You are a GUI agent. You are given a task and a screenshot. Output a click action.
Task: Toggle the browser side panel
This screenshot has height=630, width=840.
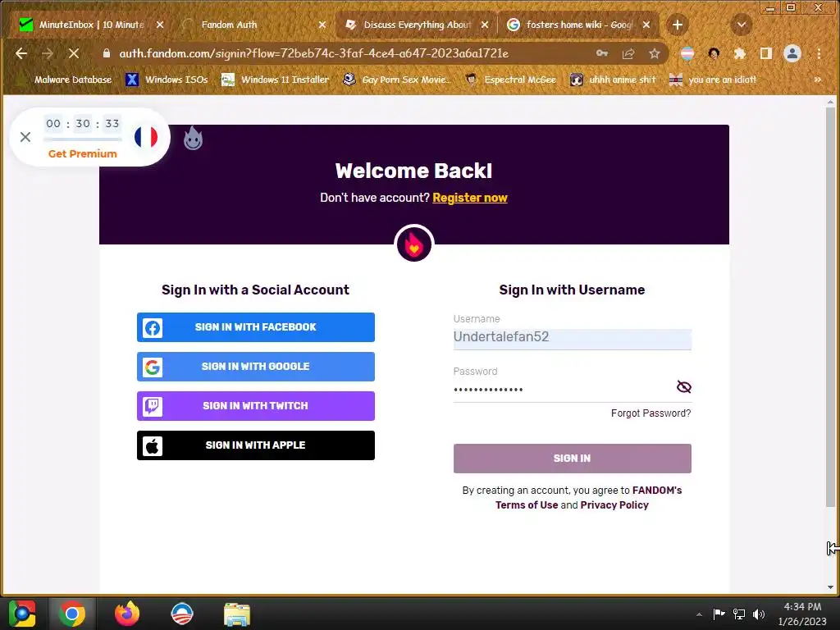(766, 53)
